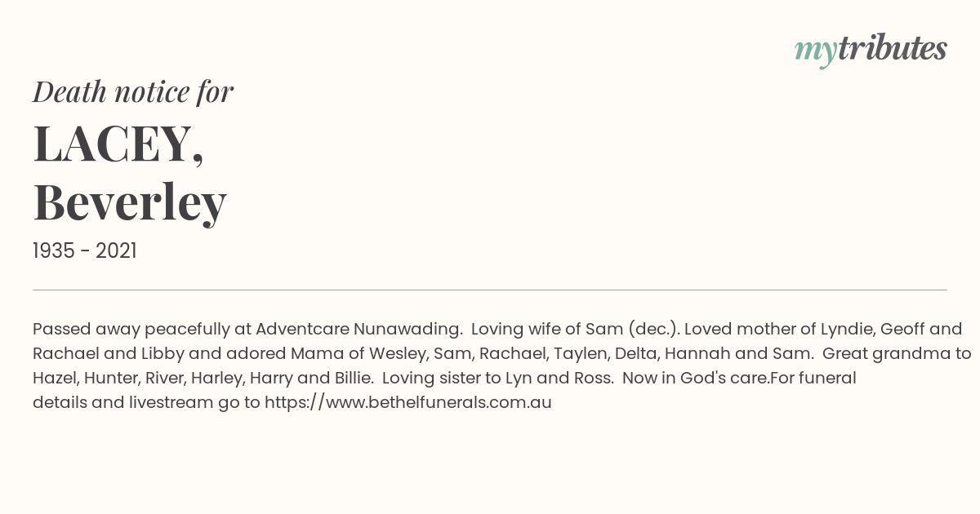The image size is (980, 514).
Task: Open the bethelfunerals.com.au website link
Action: tap(408, 402)
